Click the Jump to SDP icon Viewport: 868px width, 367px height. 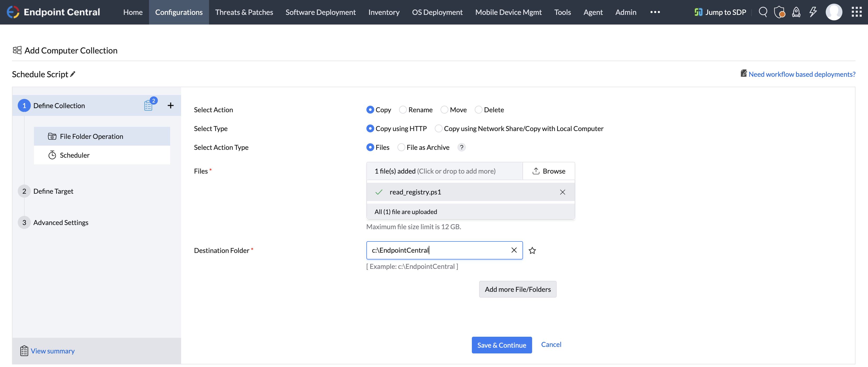click(x=699, y=12)
